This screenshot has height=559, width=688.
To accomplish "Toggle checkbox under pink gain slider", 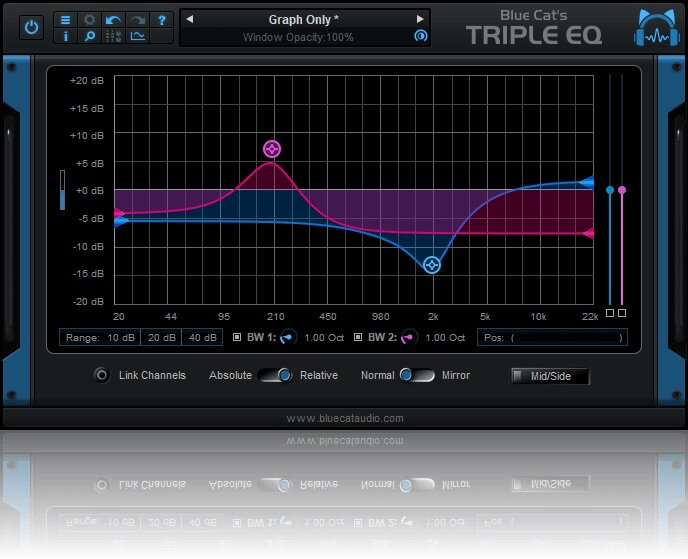I will tap(622, 313).
